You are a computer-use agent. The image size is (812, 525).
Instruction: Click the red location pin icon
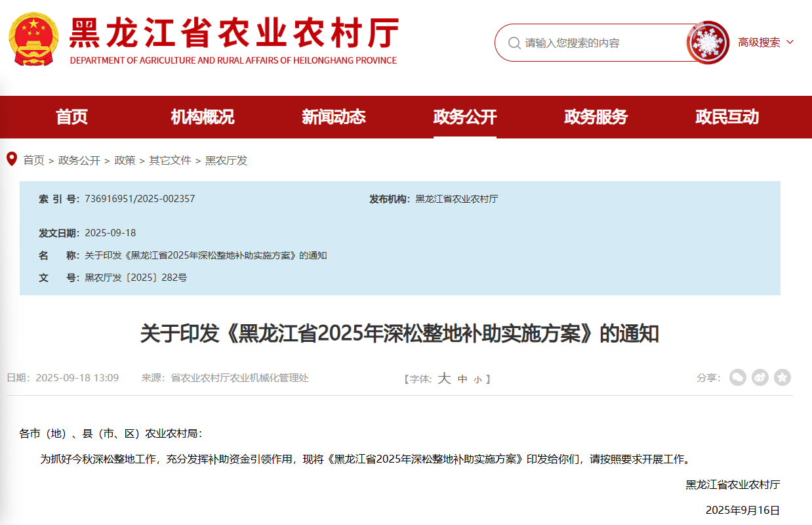pyautogui.click(x=11, y=159)
